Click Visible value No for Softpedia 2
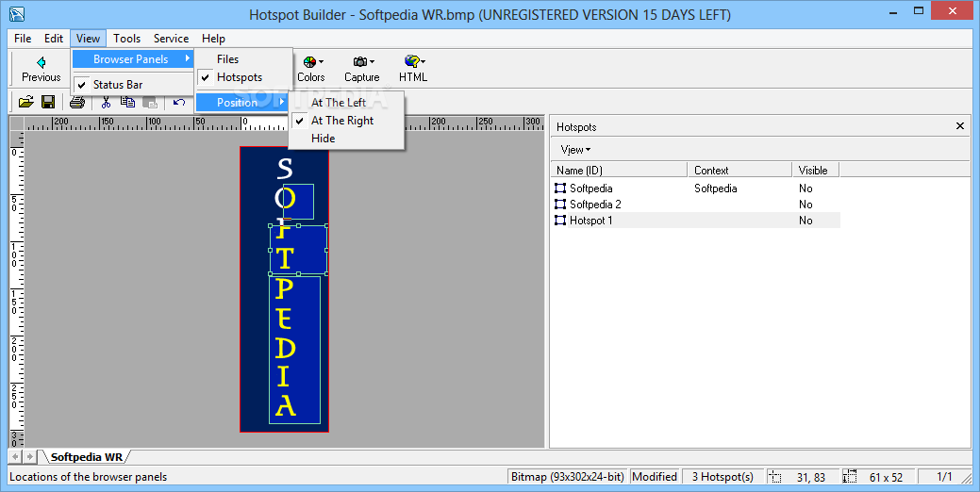The height and width of the screenshot is (492, 980). tap(806, 205)
